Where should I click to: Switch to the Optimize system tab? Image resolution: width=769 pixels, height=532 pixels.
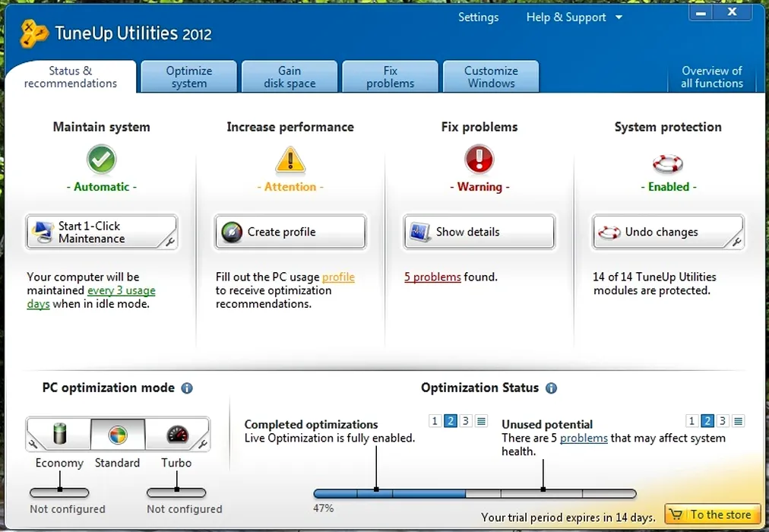coord(188,77)
